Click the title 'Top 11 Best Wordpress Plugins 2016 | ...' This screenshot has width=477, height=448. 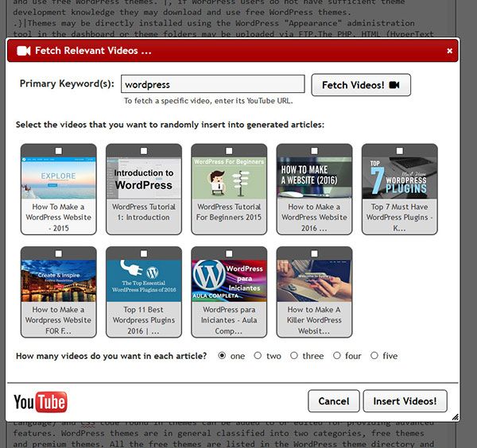click(144, 320)
